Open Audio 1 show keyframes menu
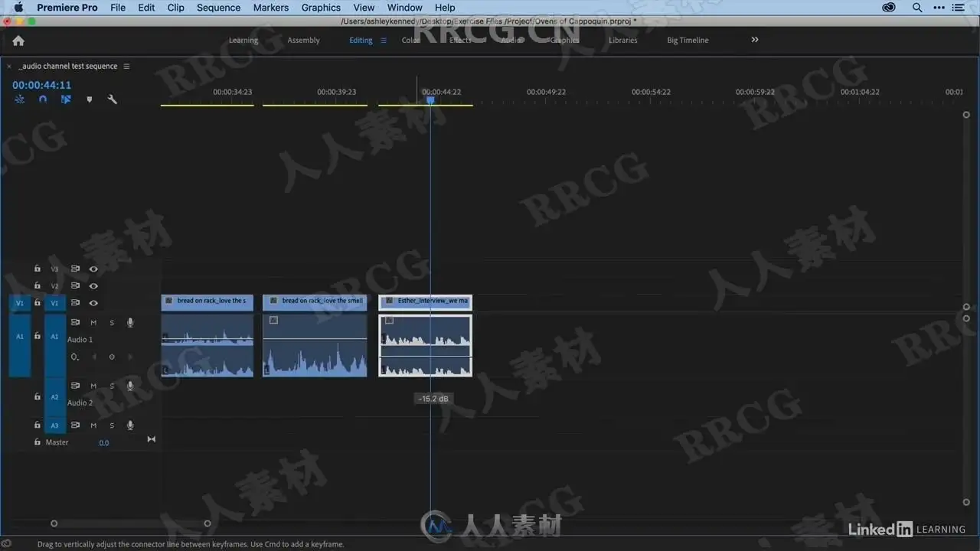980x551 pixels. pos(74,357)
